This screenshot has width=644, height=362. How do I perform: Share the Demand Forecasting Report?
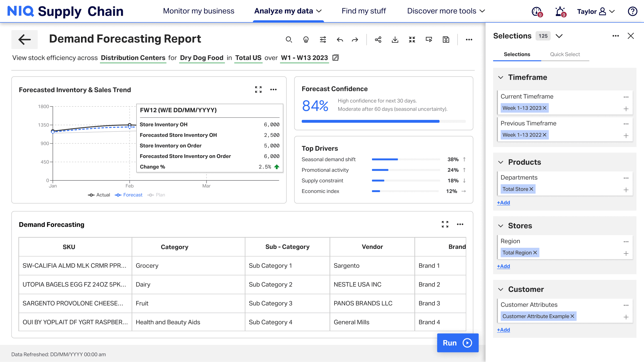pos(378,39)
